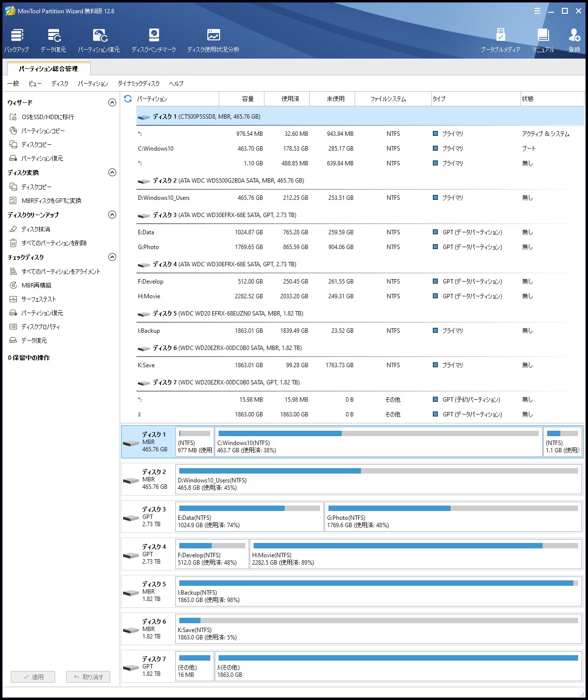
Task: Select the H:Movie partition row
Action: click(360, 296)
